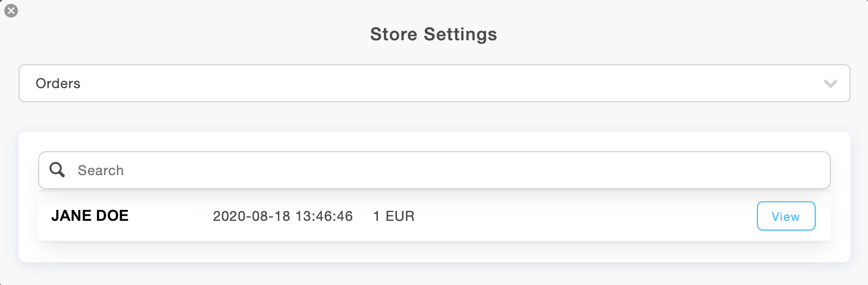Click the empty middle of Orders selector
This screenshot has height=285, width=868.
click(434, 83)
